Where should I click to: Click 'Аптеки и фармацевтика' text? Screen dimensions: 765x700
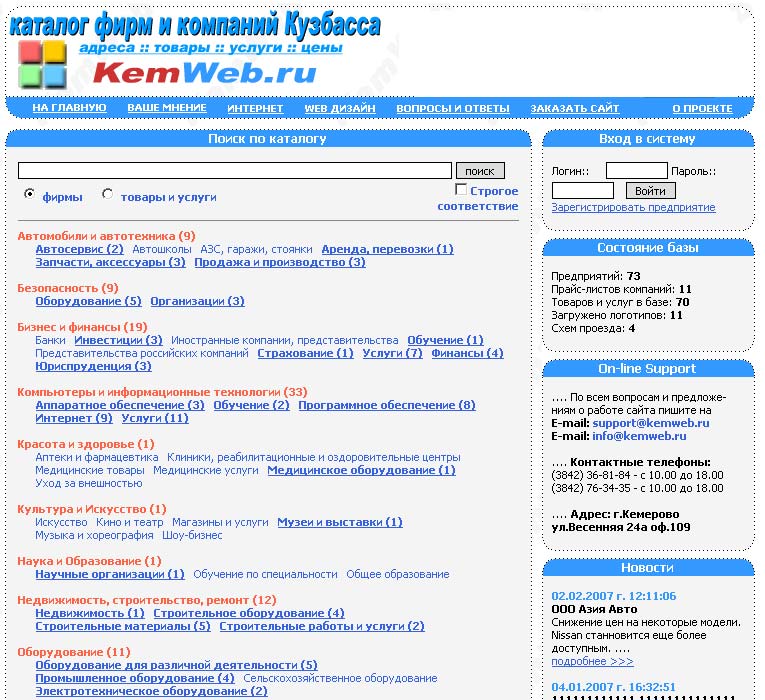coord(97,458)
